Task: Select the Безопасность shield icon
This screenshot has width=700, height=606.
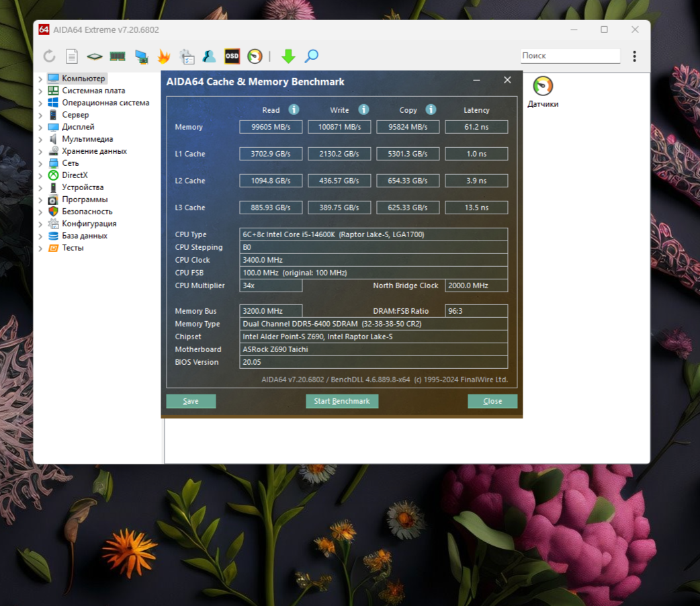Action: 53,211
